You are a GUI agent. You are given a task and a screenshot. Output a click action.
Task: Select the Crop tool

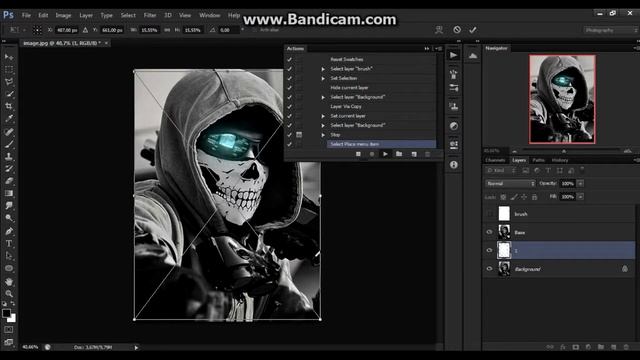9,106
